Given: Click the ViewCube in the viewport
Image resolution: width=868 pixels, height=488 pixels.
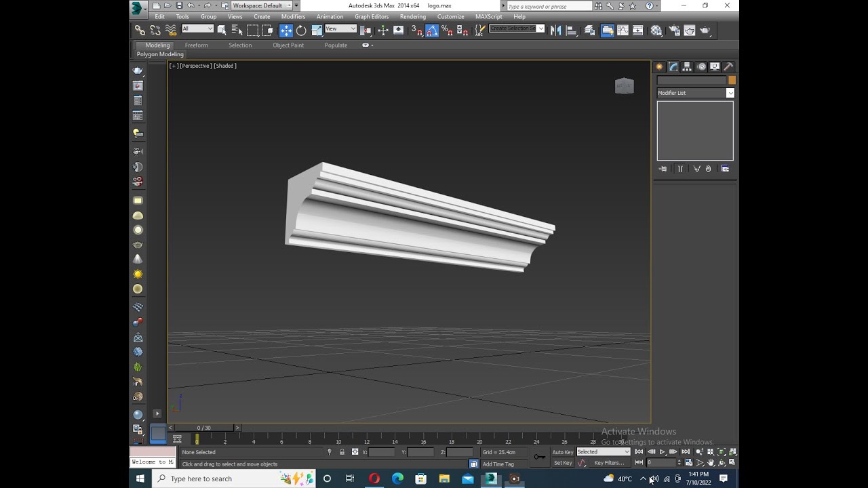Looking at the screenshot, I should [x=625, y=86].
